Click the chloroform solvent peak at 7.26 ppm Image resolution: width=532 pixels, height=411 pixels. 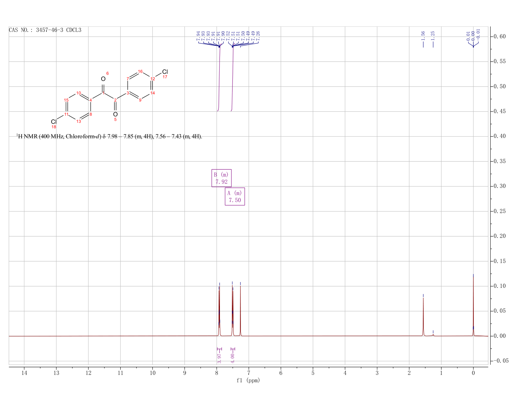(x=241, y=311)
